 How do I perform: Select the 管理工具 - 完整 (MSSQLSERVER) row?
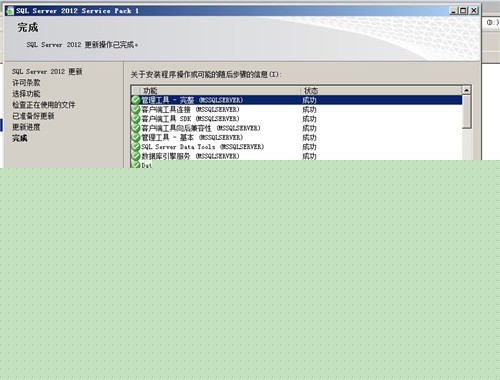tap(297, 100)
